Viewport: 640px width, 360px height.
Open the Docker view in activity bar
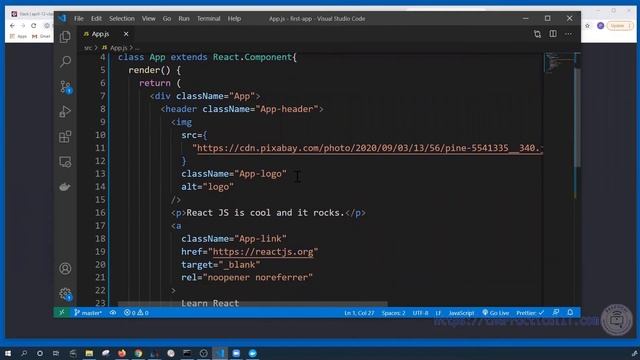point(65,187)
